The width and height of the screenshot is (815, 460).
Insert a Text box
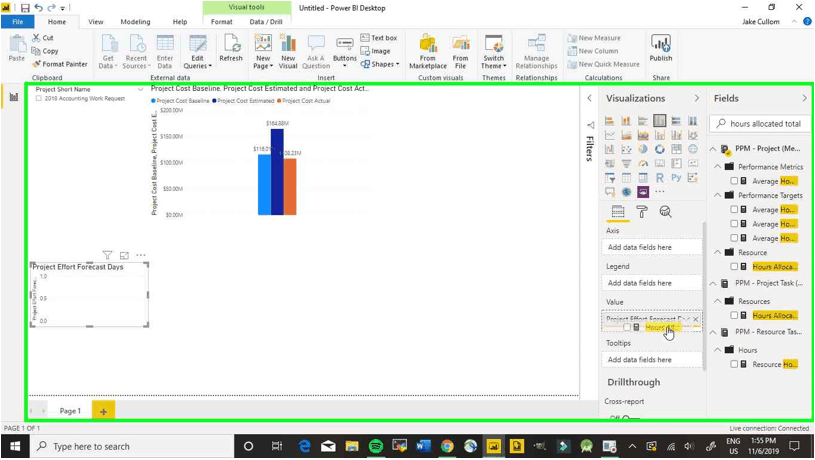point(379,38)
